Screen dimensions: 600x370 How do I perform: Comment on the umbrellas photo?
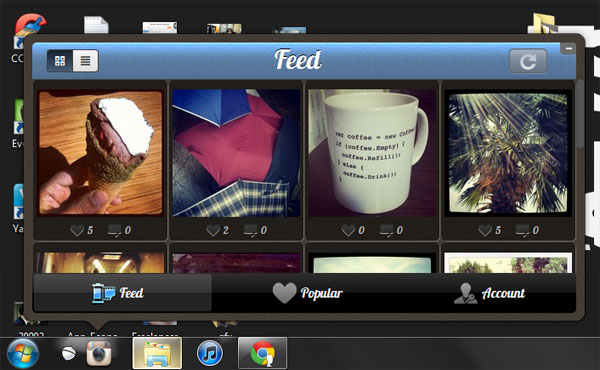[x=251, y=230]
